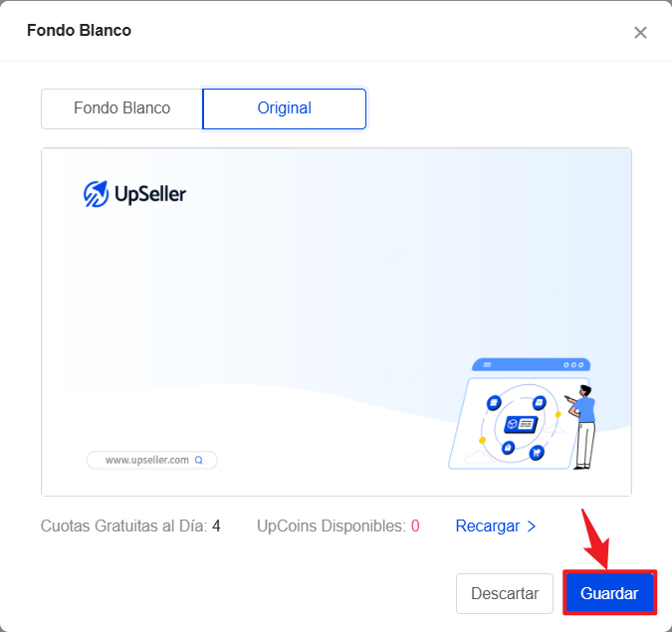The image size is (672, 632).
Task: Click the www.upseller.com address pill
Action: coord(149,461)
